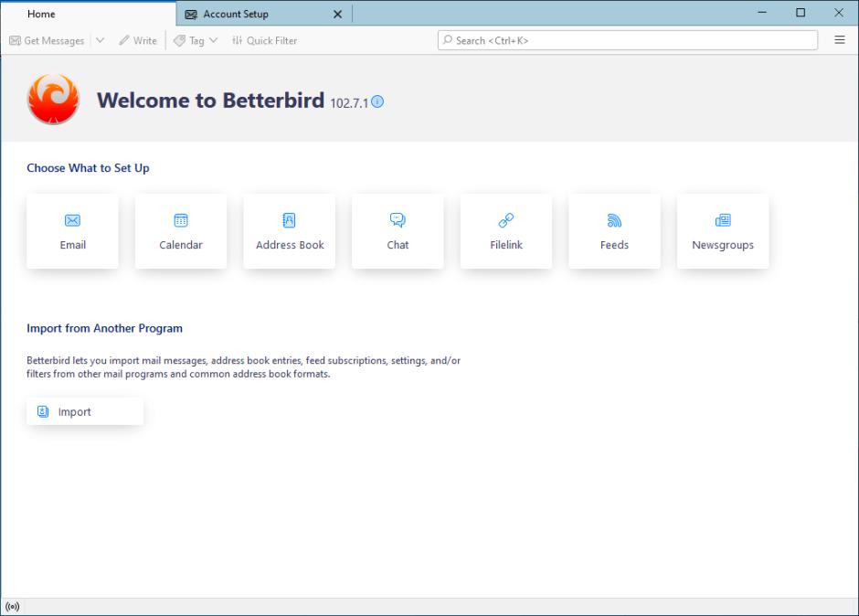The width and height of the screenshot is (859, 616).
Task: Write a new message
Action: [138, 40]
